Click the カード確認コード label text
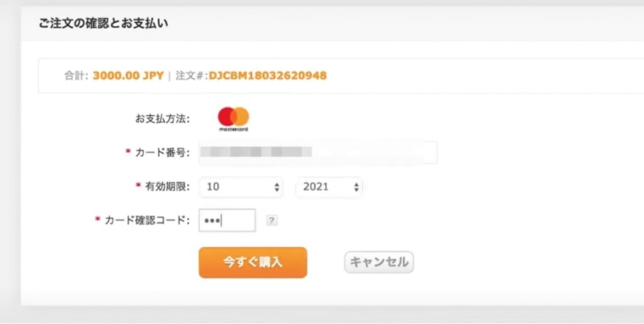This screenshot has width=644, height=324. tap(147, 220)
